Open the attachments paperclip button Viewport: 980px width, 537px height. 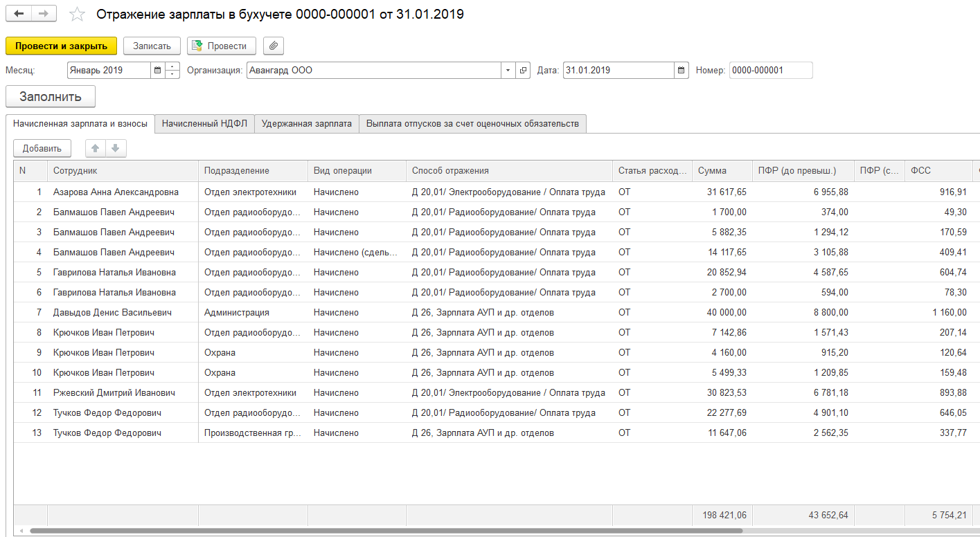pos(274,46)
